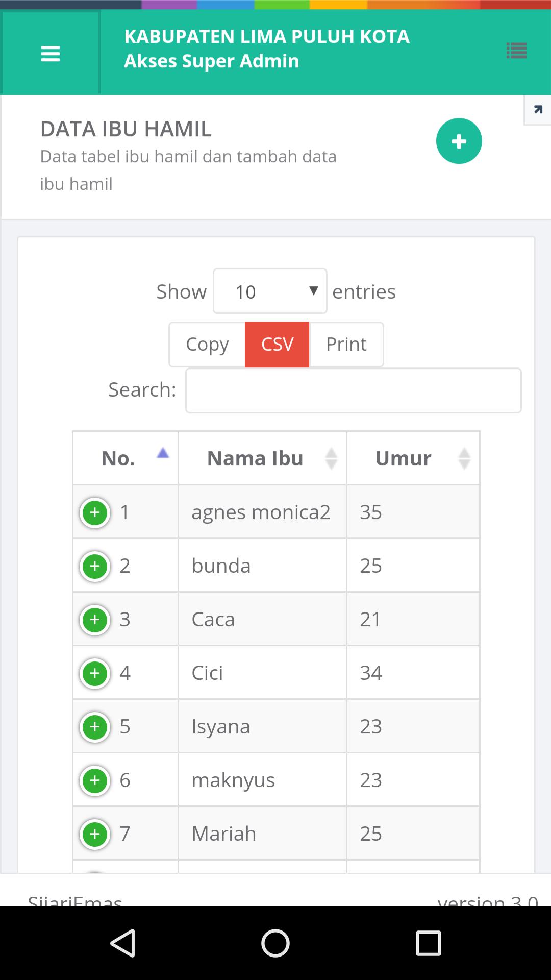551x980 pixels.
Task: Click the Copy button
Action: (207, 344)
